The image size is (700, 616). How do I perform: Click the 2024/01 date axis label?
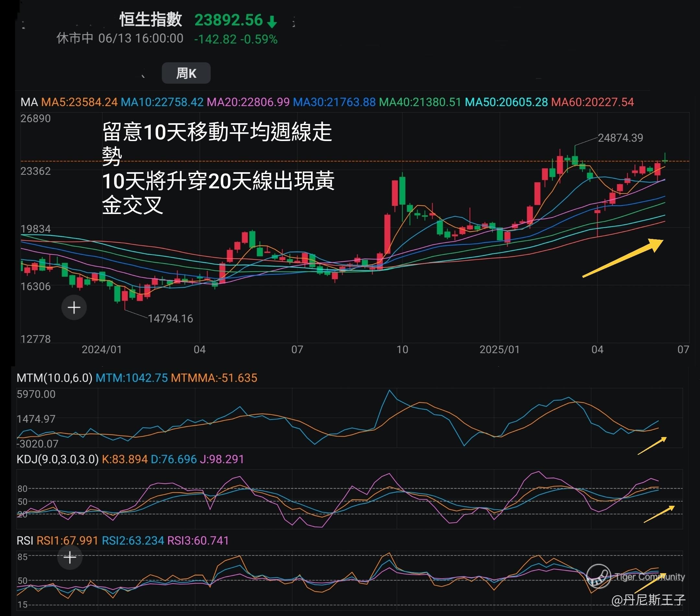pos(102,349)
